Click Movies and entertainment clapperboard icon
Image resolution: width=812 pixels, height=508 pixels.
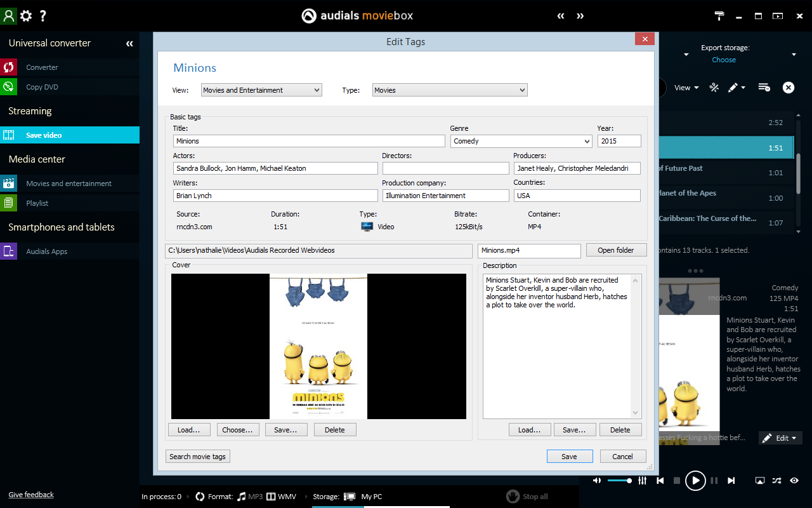8,184
